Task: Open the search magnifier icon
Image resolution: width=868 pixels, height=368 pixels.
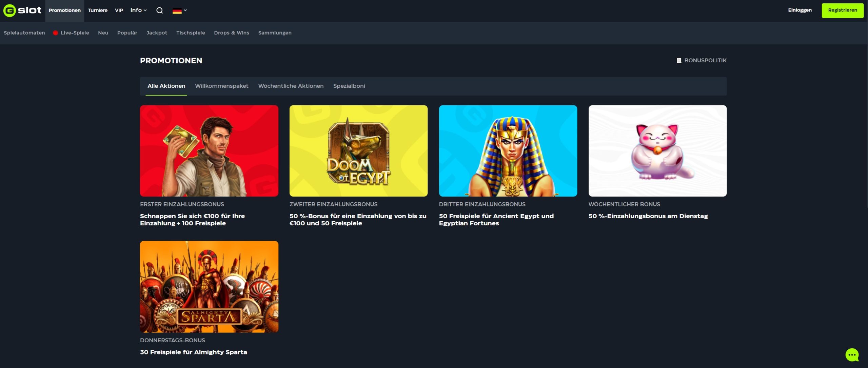Action: pyautogui.click(x=159, y=11)
